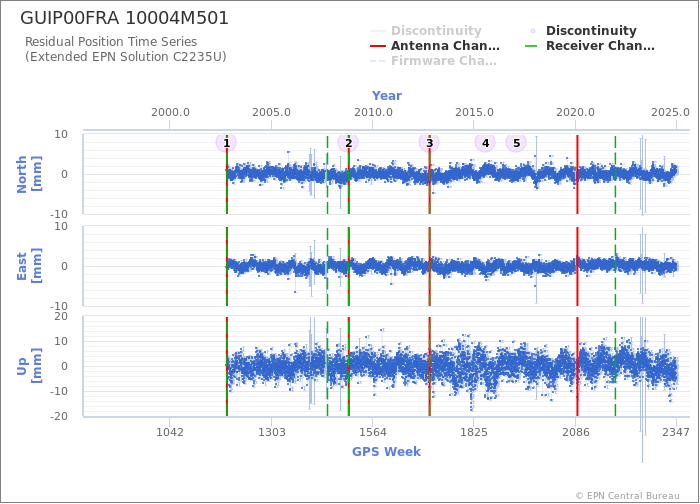Click the North [mm] axis label
The image size is (700, 504).
[x=29, y=174]
